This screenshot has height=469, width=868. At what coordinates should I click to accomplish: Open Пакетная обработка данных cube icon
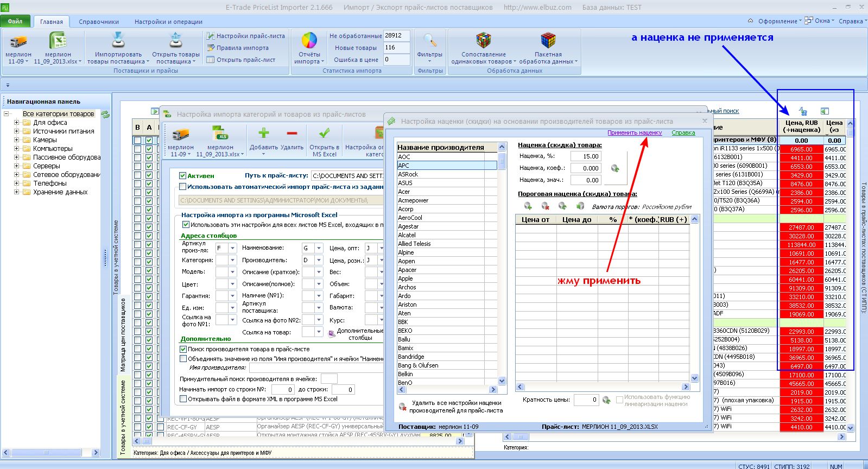tap(548, 41)
